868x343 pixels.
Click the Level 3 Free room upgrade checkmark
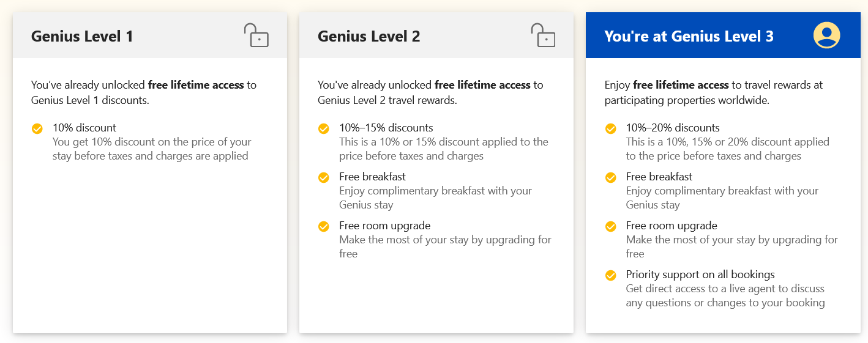610,226
